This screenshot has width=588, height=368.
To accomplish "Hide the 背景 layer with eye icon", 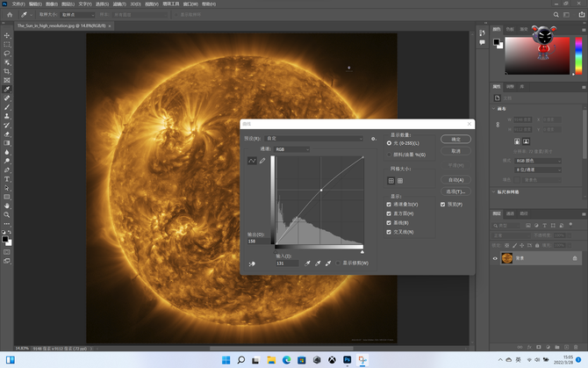I will (x=495, y=258).
